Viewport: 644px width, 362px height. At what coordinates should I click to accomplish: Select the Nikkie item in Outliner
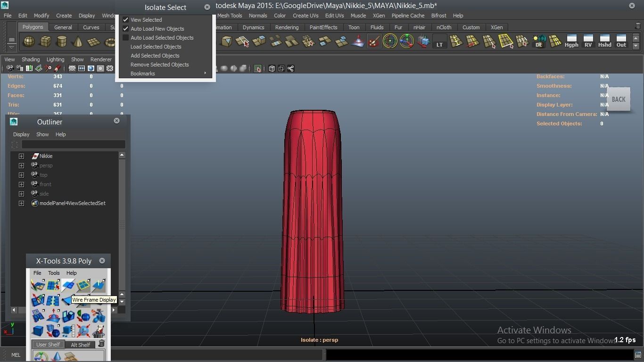click(46, 156)
